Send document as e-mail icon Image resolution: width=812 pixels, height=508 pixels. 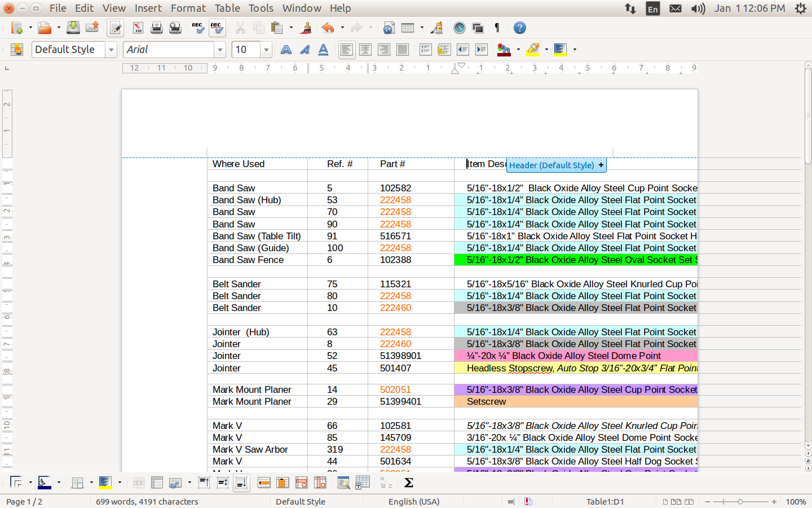coord(92,28)
